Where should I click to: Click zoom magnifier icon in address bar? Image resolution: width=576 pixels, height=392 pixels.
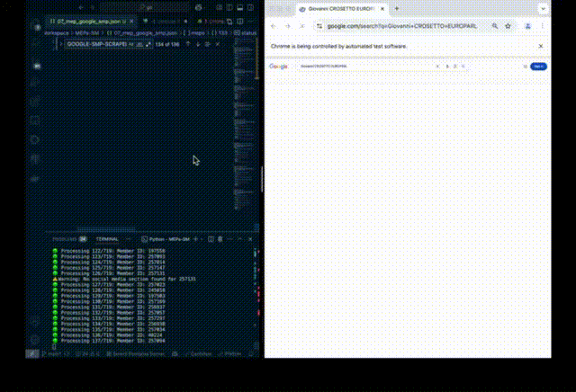pyautogui.click(x=495, y=26)
